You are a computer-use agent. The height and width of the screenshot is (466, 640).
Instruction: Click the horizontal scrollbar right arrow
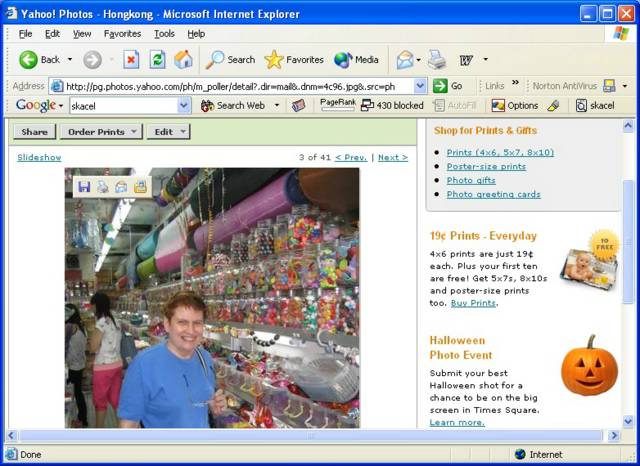(613, 436)
